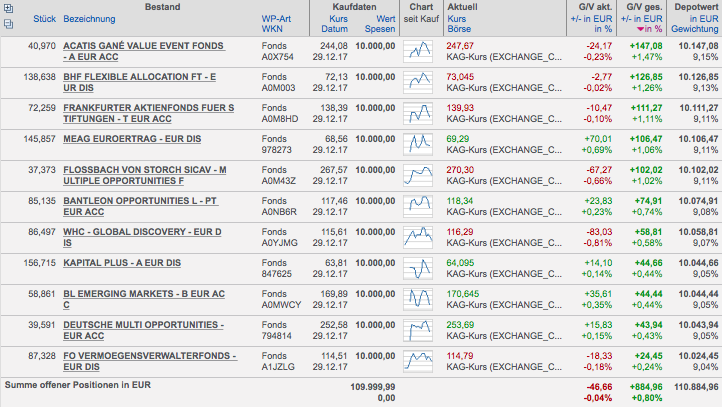This screenshot has width=722, height=407.
Task: Click total gain +147,08 for ACATIS
Action: [646, 46]
